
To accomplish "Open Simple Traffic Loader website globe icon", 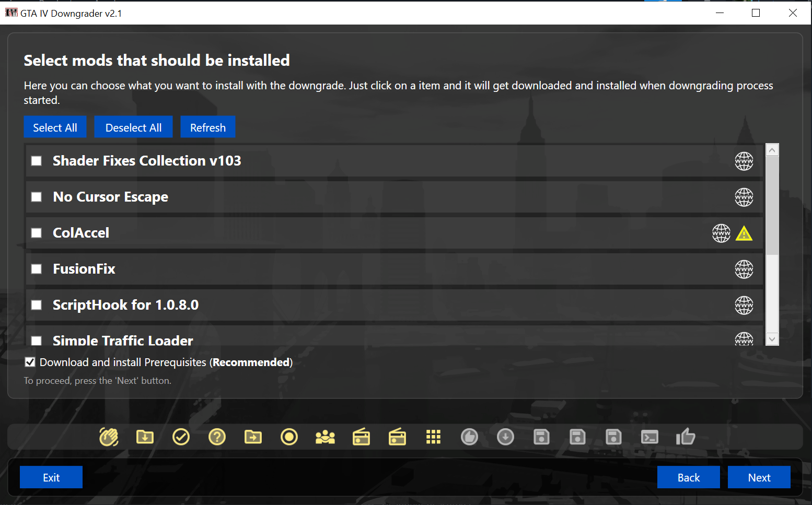I will tap(744, 338).
